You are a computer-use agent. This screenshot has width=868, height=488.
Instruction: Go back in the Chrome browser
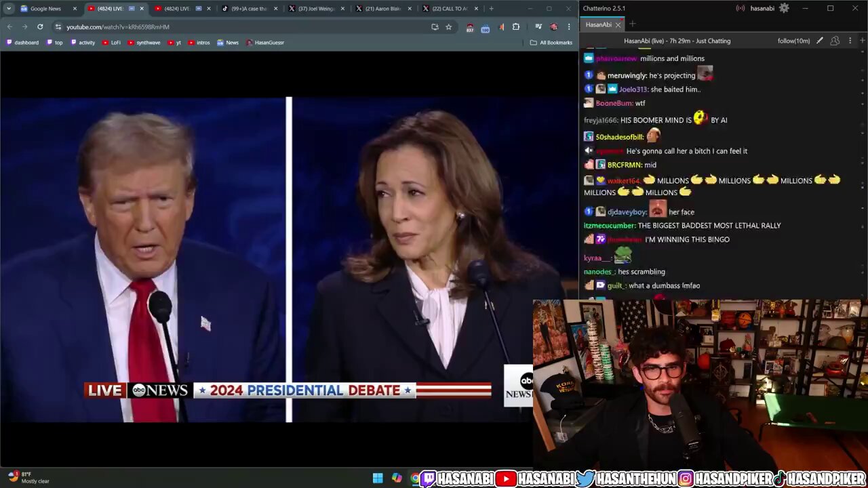pyautogui.click(x=9, y=26)
